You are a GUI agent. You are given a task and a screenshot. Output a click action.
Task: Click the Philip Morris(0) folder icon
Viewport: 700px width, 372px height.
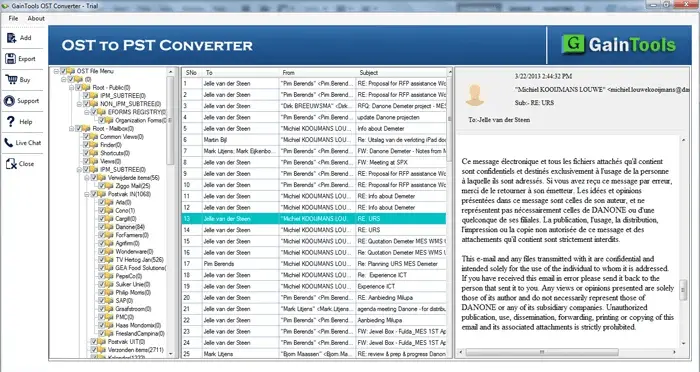click(x=109, y=293)
